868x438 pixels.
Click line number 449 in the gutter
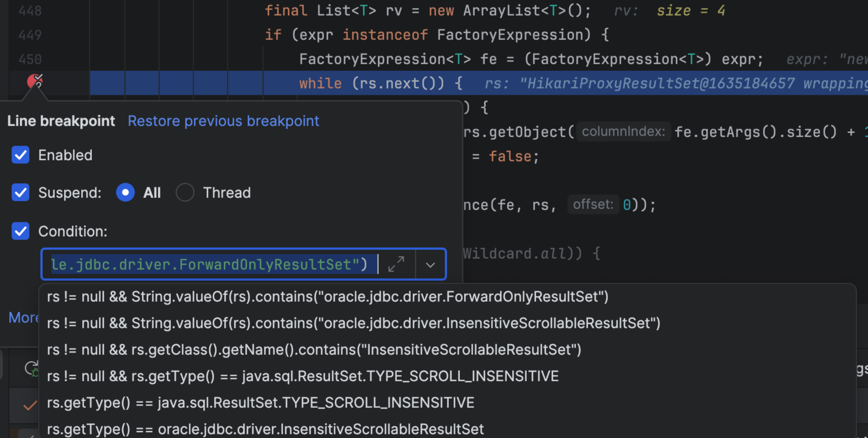point(30,35)
